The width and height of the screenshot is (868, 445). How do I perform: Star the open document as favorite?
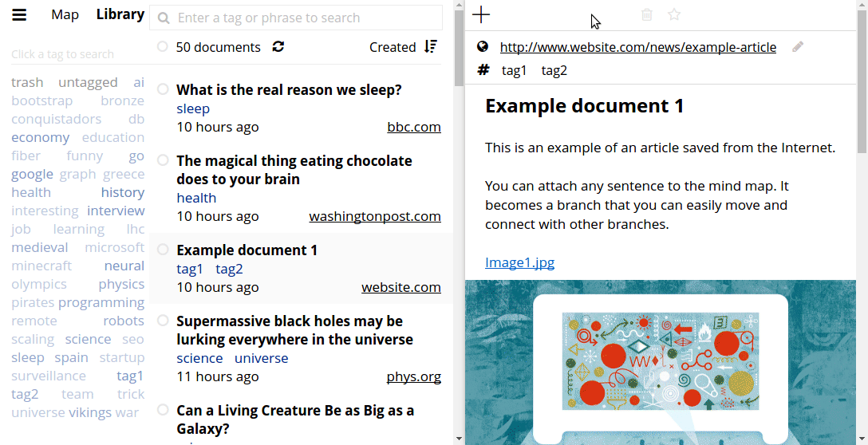(x=674, y=14)
